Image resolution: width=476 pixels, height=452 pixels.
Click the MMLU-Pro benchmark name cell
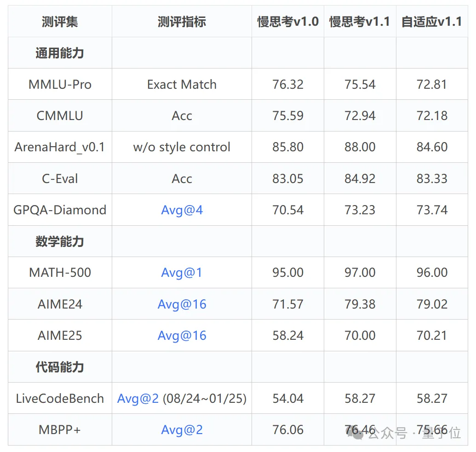point(60,85)
